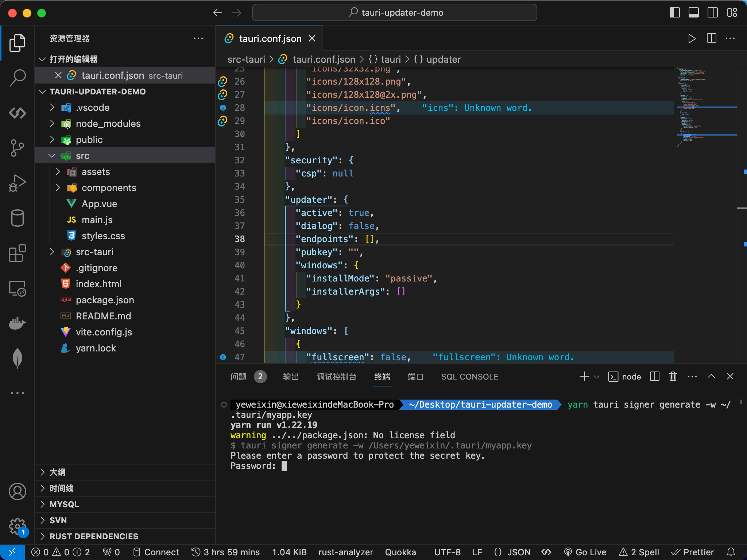Screen dimensions: 747x560
Task: Click the command center search box
Action: pyautogui.click(x=395, y=13)
